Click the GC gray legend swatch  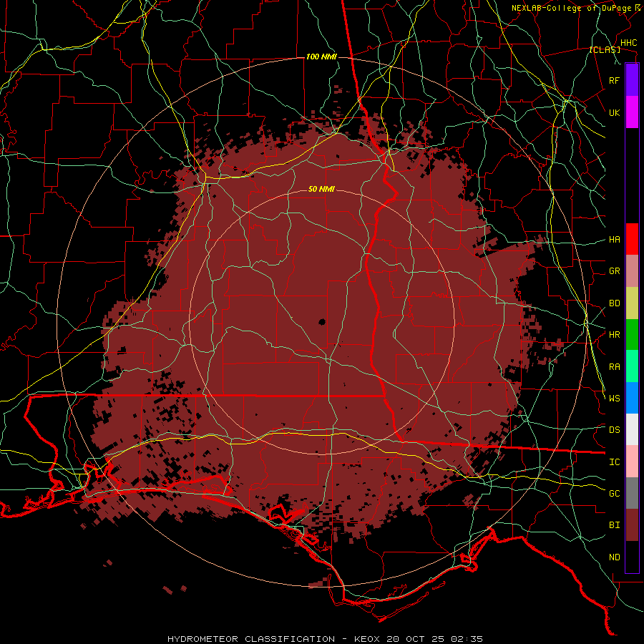tap(632, 493)
